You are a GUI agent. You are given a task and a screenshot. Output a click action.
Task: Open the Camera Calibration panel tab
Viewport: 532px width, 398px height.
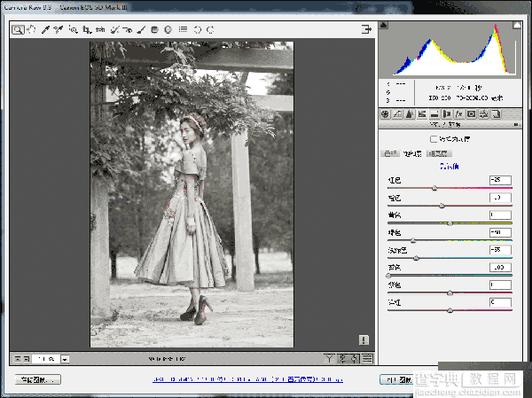pyautogui.click(x=472, y=114)
